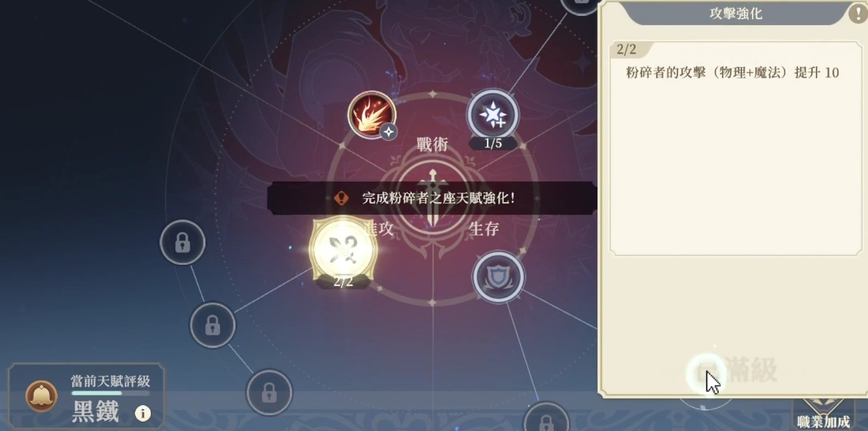
Task: Tap the locked node at bottom right
Action: coord(546,420)
